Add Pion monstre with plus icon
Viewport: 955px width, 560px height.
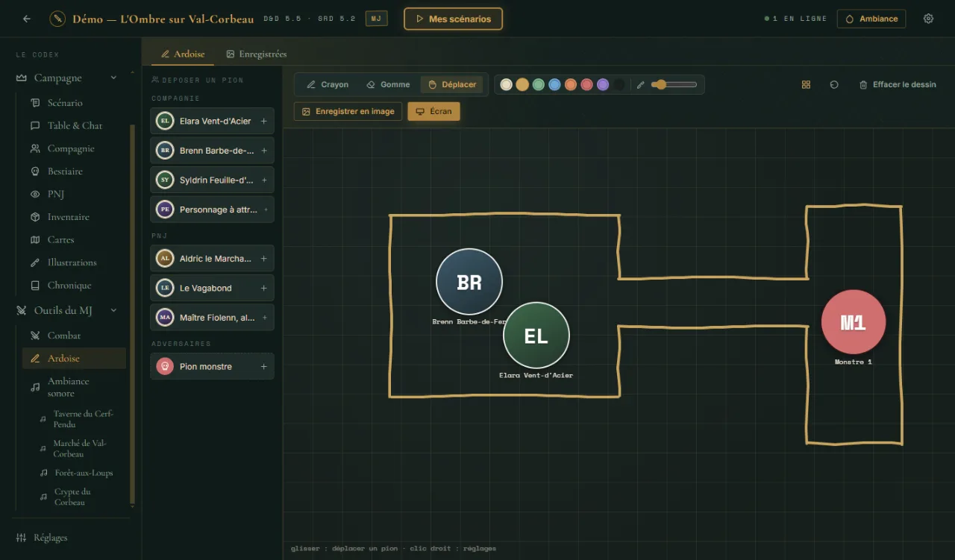[x=263, y=367]
